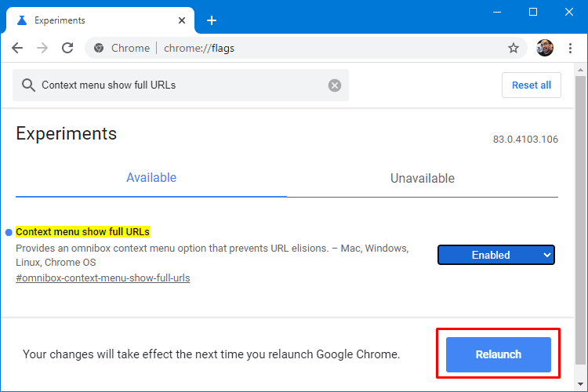Screen dimensions: 588x392
Task: Close the Experiments tab
Action: [x=182, y=20]
